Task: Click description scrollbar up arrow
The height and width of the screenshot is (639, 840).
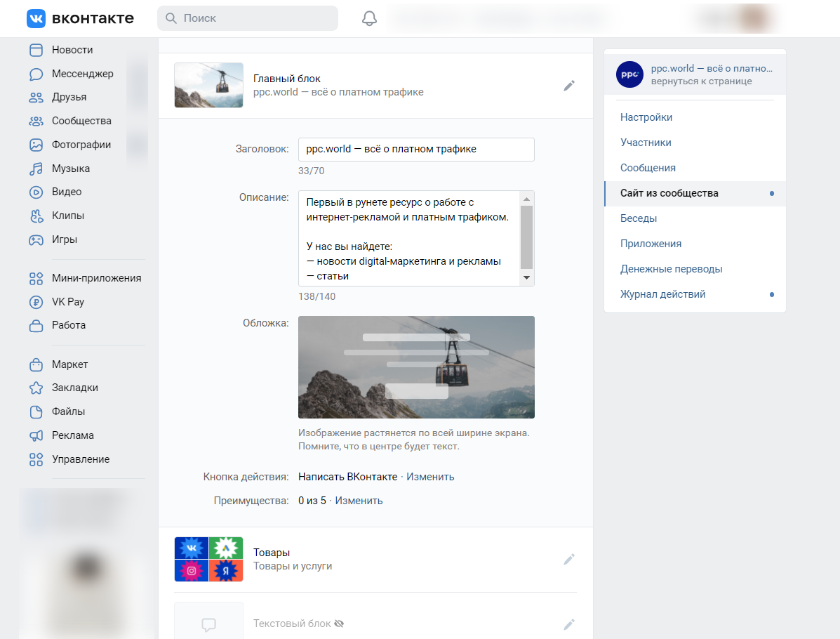Action: click(526, 199)
